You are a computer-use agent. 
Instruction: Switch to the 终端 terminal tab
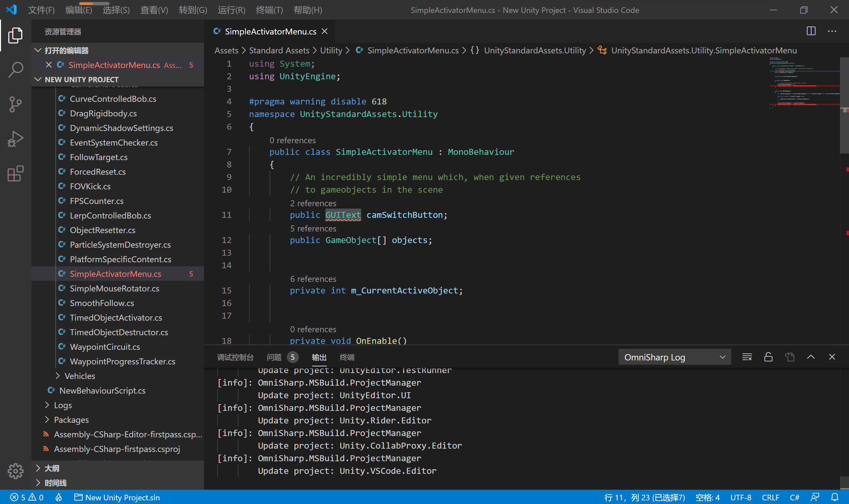347,357
